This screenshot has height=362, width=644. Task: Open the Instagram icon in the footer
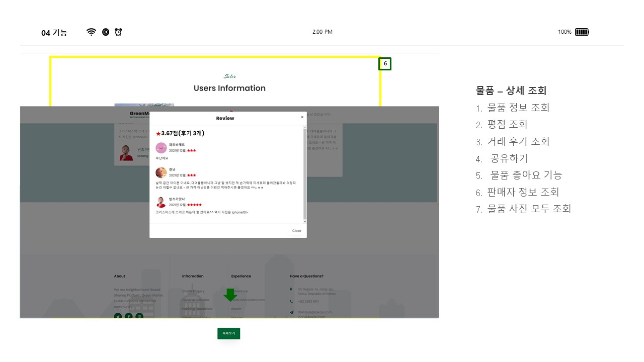click(x=139, y=317)
